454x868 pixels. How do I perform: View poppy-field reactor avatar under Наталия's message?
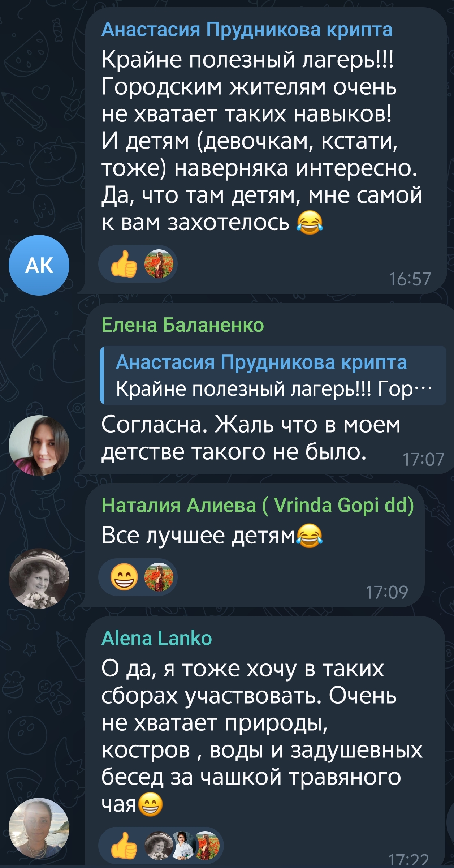[159, 577]
